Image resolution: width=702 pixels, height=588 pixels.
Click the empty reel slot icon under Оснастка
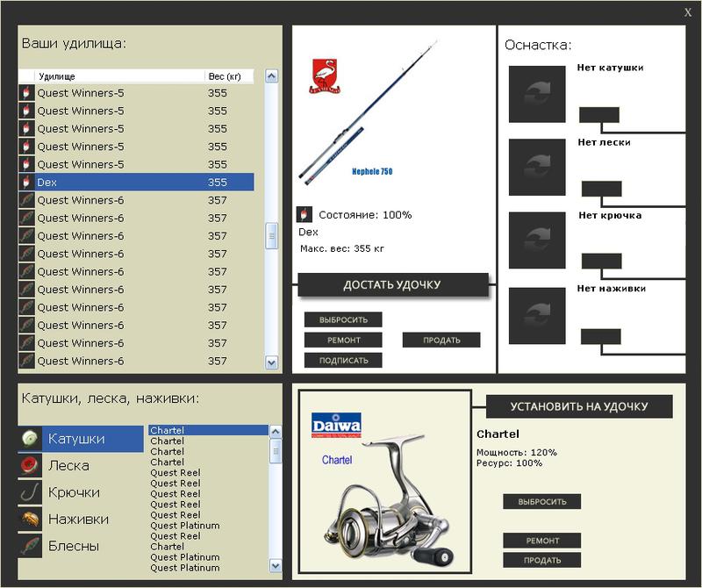[537, 94]
